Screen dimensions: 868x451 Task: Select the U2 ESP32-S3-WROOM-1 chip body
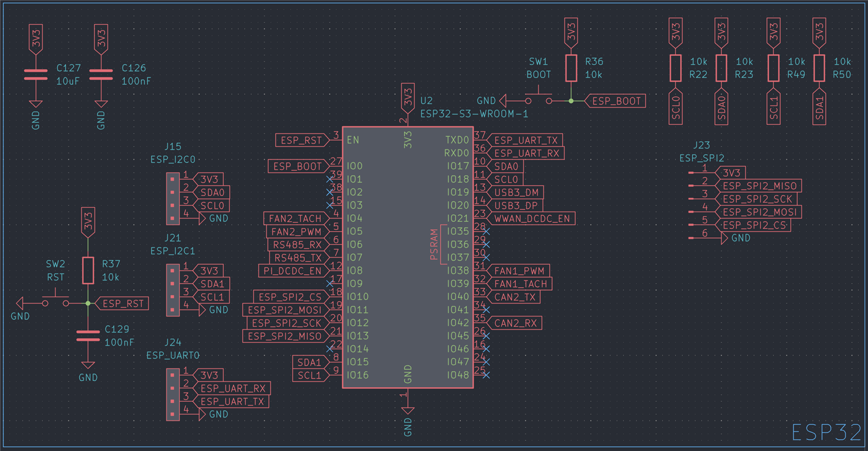pos(407,258)
